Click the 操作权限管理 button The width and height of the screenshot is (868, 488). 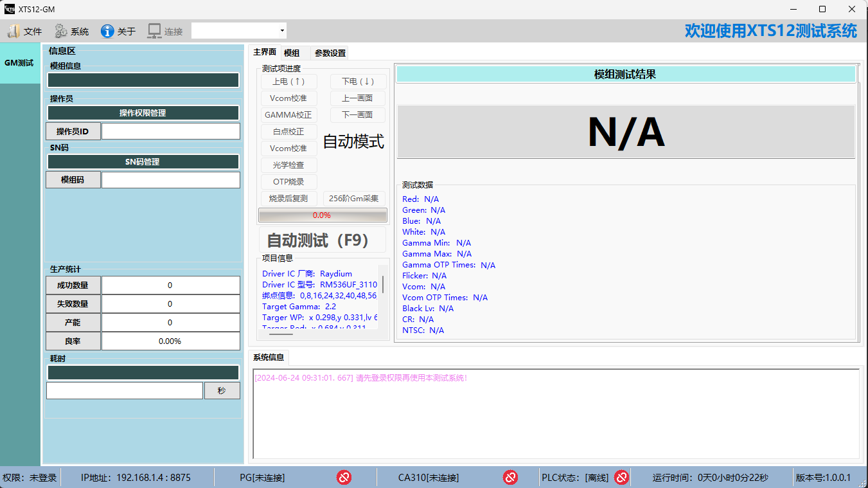coord(143,113)
